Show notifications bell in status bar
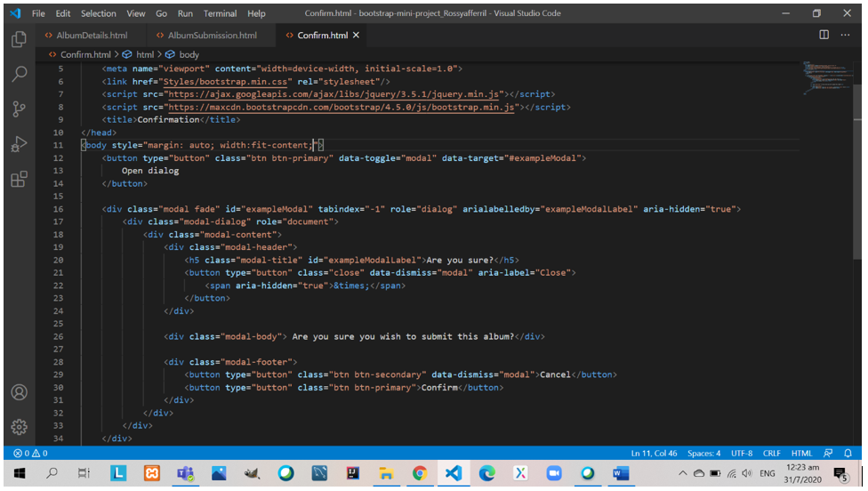This screenshot has height=491, width=868. [x=848, y=453]
